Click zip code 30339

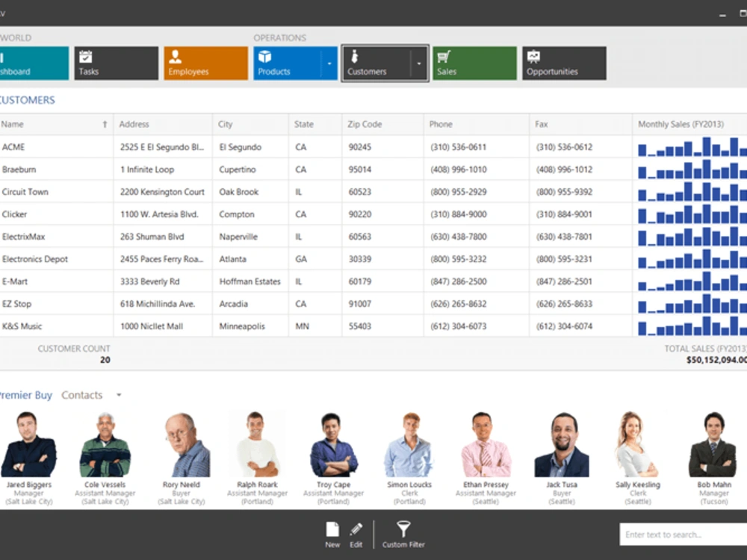(360, 259)
